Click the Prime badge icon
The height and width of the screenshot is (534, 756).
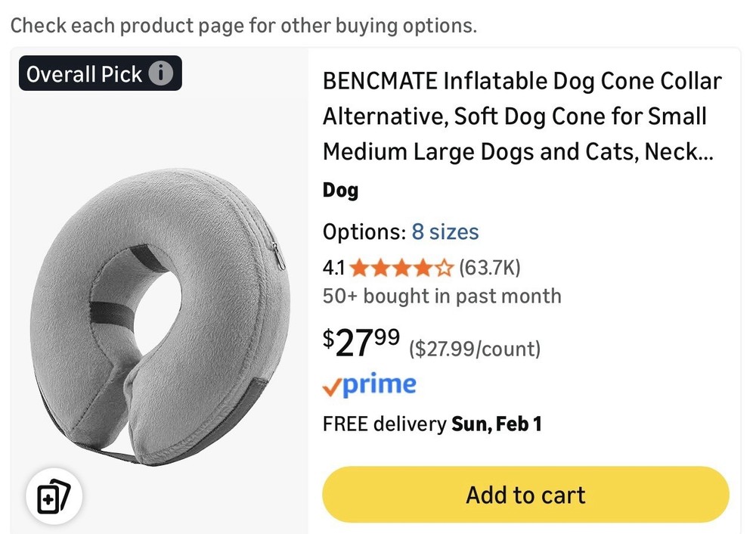point(370,384)
